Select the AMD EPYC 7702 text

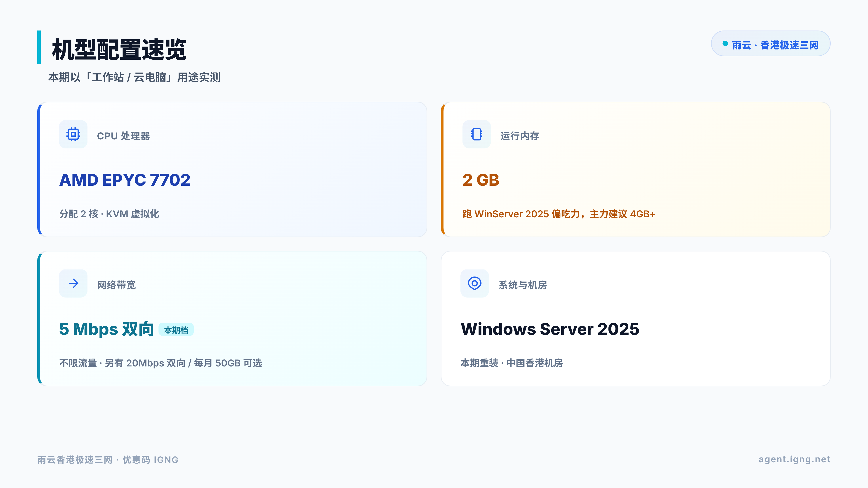point(125,180)
